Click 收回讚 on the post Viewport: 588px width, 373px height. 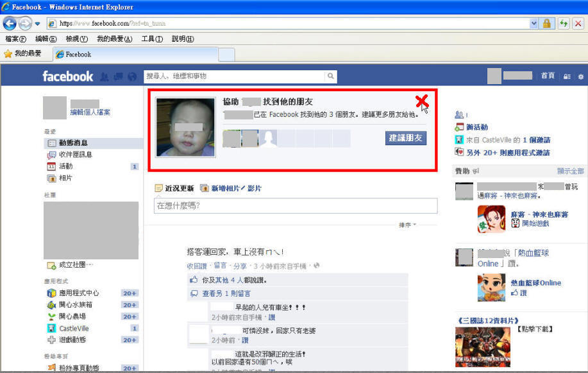[197, 266]
